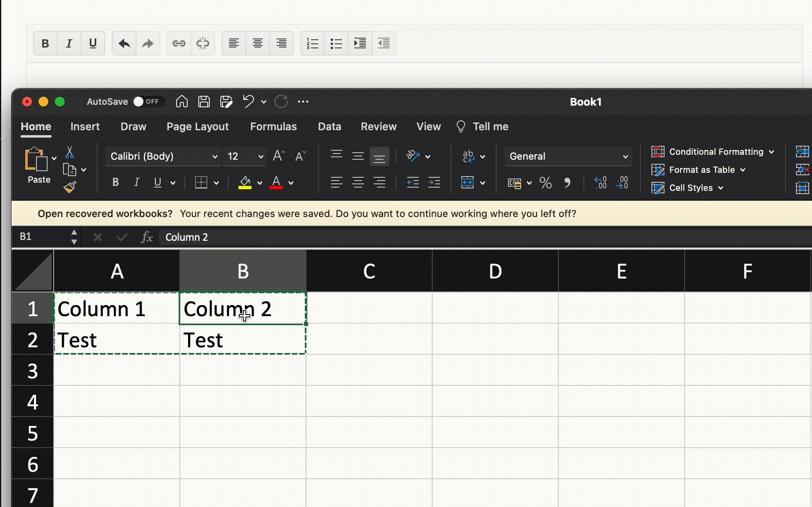Open the Data ribbon tab
The height and width of the screenshot is (507, 812).
tap(329, 126)
